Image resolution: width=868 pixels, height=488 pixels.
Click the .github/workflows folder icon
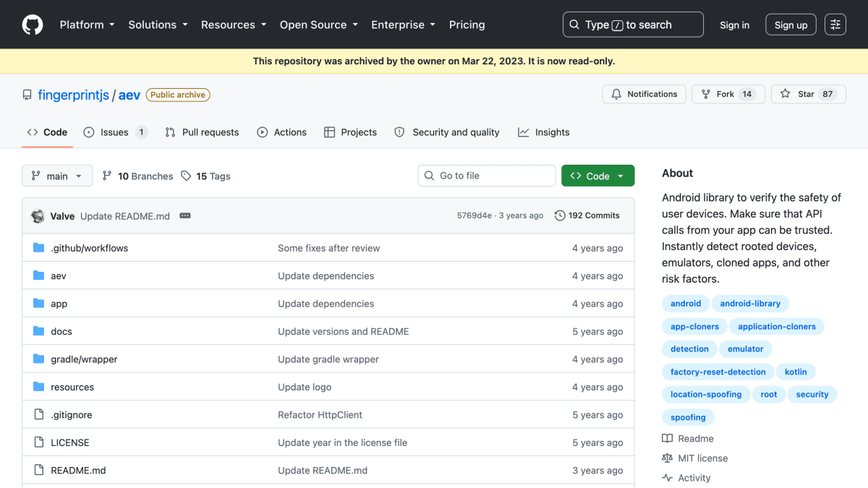point(39,248)
